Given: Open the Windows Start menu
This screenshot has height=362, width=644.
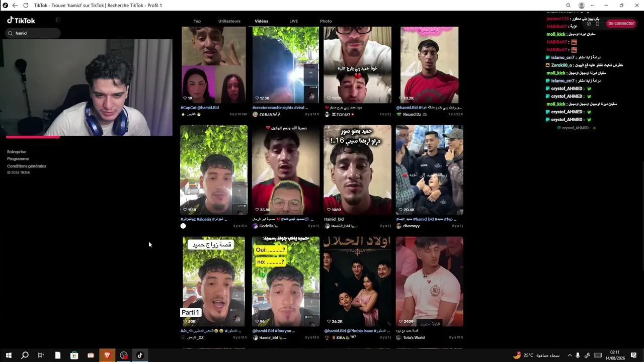Looking at the screenshot, I should click(x=9, y=355).
